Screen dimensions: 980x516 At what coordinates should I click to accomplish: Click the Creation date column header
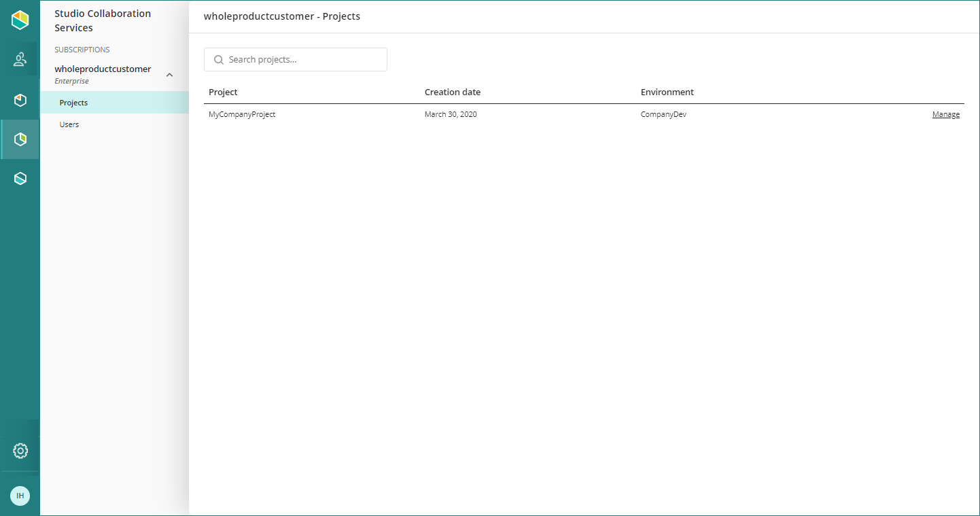[453, 92]
